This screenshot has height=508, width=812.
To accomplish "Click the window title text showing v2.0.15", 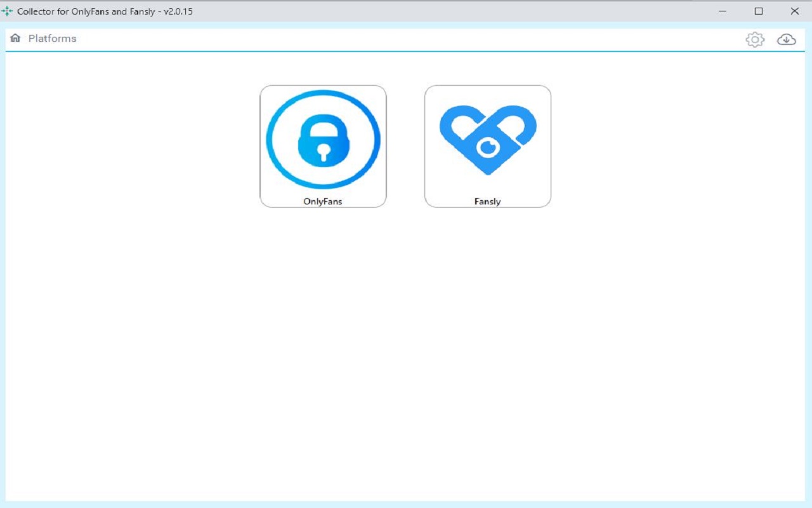I will click(105, 11).
